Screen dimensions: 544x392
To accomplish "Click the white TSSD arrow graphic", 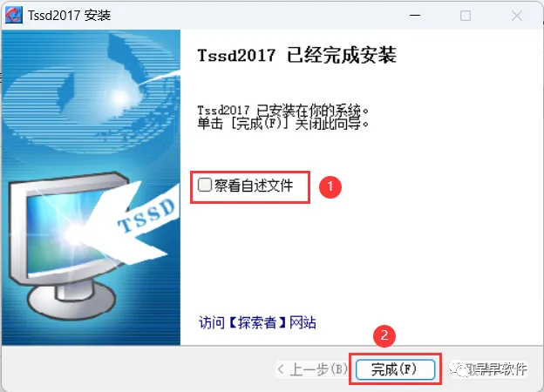I will click(137, 224).
